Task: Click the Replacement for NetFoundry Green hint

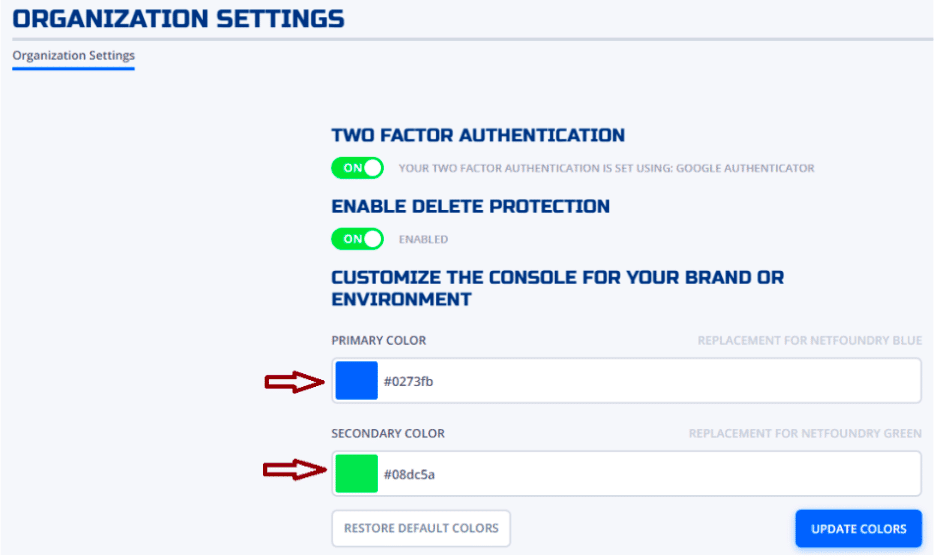Action: pyautogui.click(x=805, y=434)
